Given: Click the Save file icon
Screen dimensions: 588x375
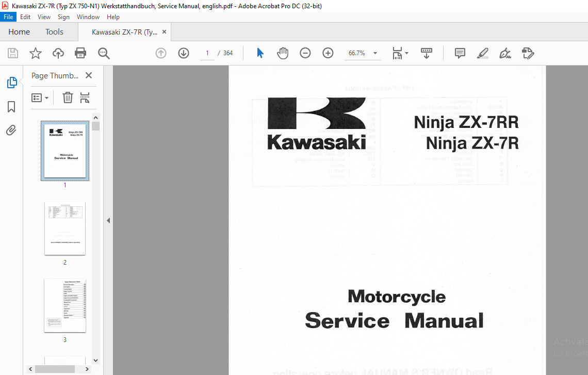Looking at the screenshot, I should 13,53.
